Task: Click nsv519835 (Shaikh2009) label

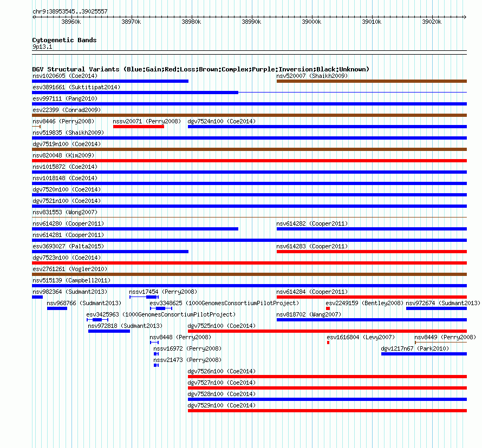Action: point(68,133)
